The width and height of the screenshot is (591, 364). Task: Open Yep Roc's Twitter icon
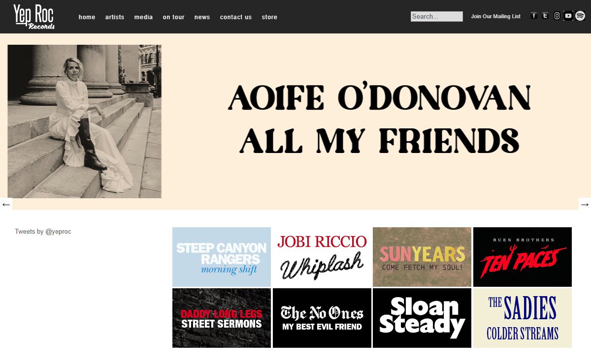pyautogui.click(x=545, y=16)
